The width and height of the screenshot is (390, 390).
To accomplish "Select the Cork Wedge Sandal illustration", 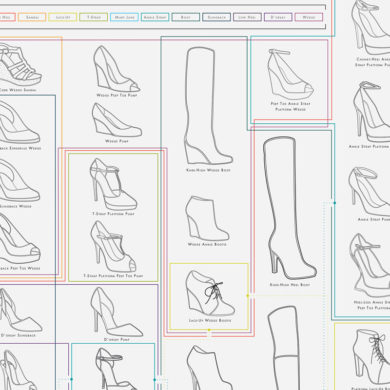I will pyautogui.click(x=20, y=64).
